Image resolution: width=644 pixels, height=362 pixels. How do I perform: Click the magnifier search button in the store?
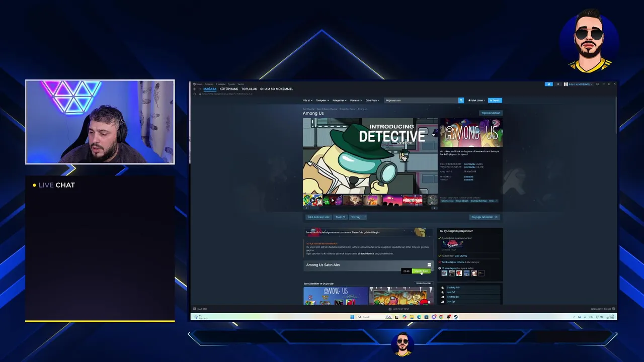pyautogui.click(x=461, y=100)
